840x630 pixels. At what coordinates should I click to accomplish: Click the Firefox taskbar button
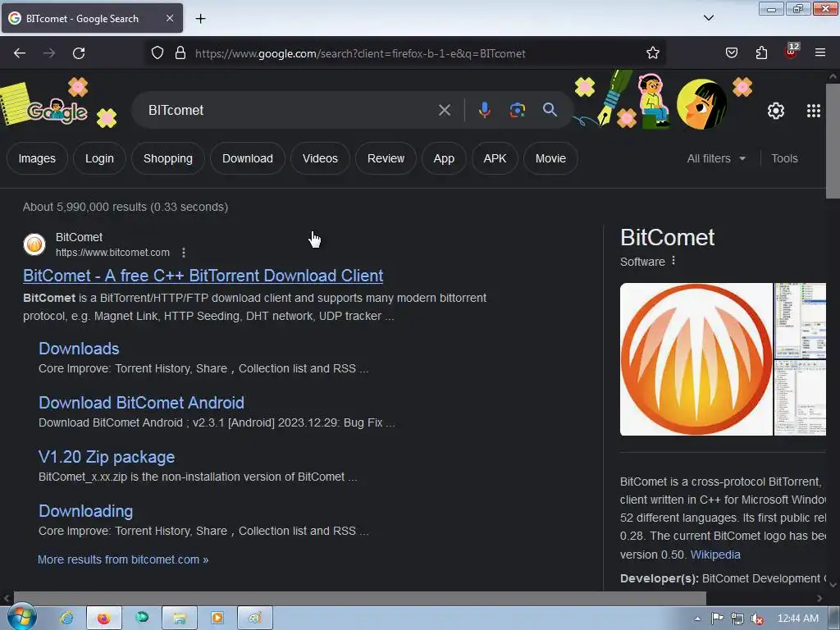[x=104, y=619]
